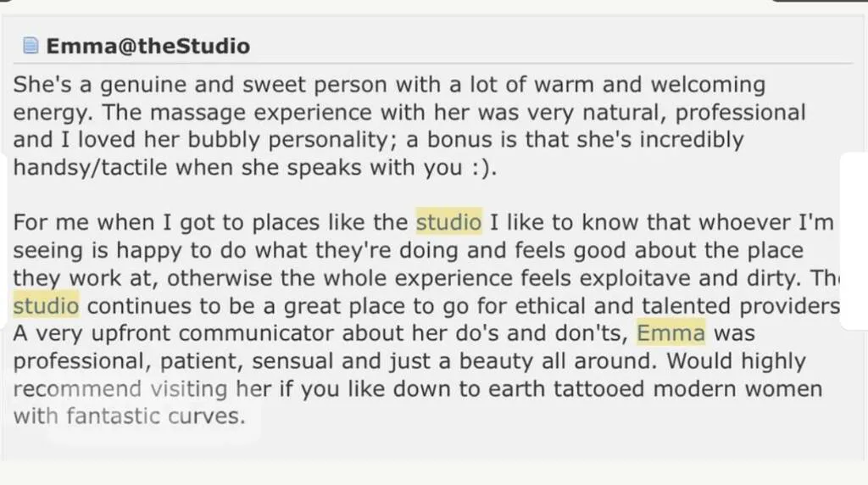This screenshot has width=868, height=485.
Task: Click the smiley ":)" ending the first paragraph
Action: click(x=477, y=167)
